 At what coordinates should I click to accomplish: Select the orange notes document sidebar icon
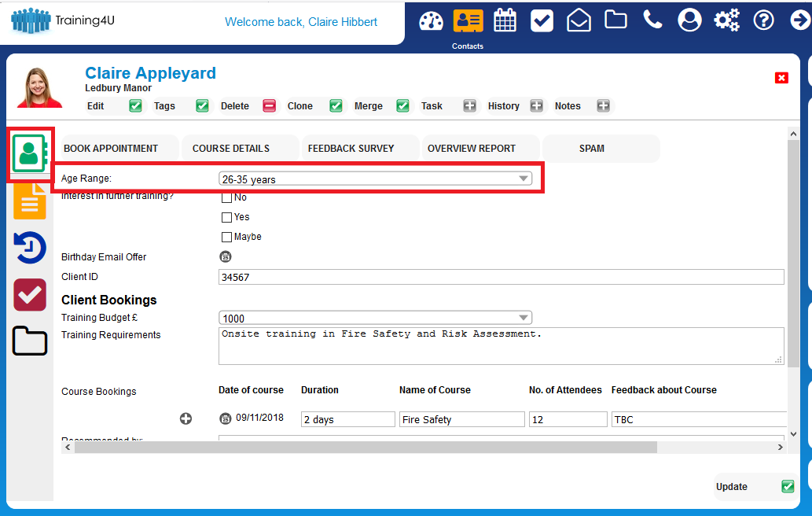coord(30,201)
